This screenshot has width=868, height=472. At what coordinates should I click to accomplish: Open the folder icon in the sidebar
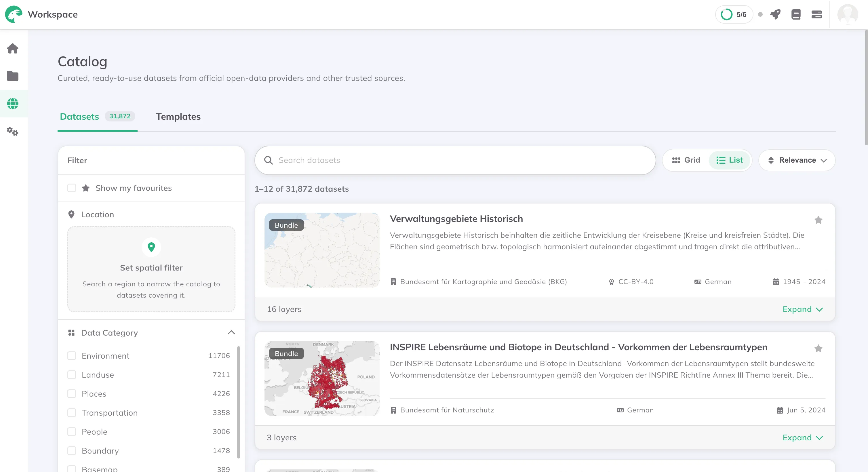13,76
